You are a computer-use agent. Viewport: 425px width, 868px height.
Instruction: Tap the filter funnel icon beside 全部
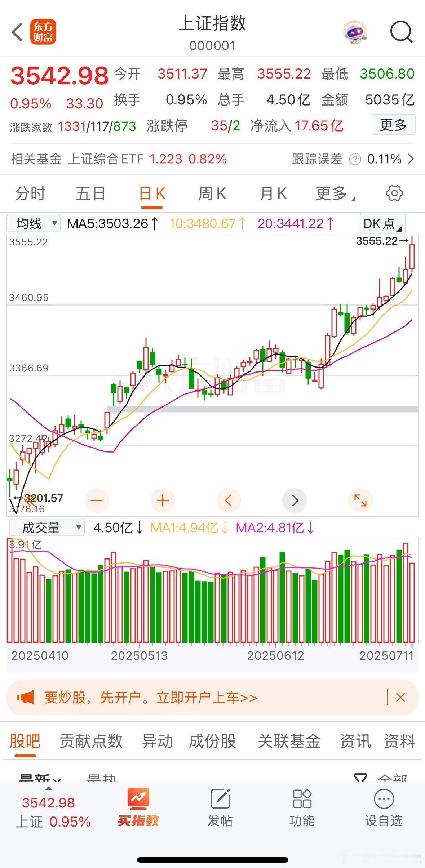pyautogui.click(x=360, y=778)
